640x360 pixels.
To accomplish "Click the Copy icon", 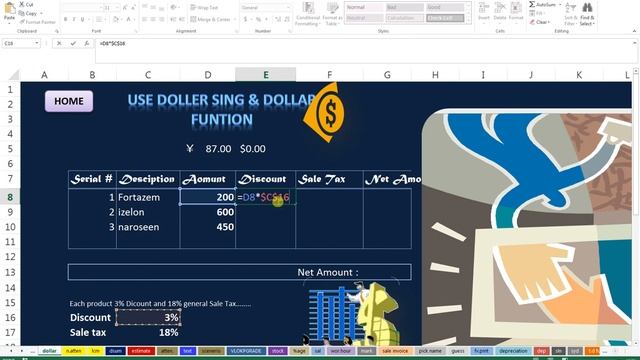I will pyautogui.click(x=22, y=13).
